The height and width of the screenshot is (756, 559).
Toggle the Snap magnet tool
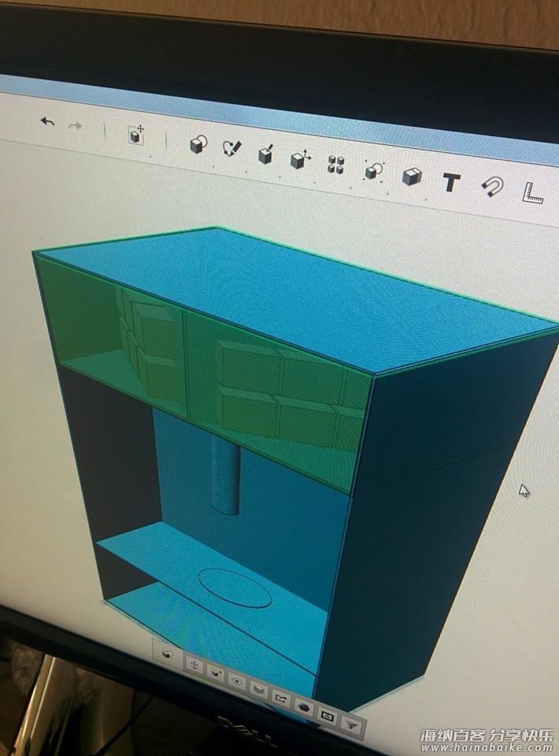pyautogui.click(x=492, y=187)
